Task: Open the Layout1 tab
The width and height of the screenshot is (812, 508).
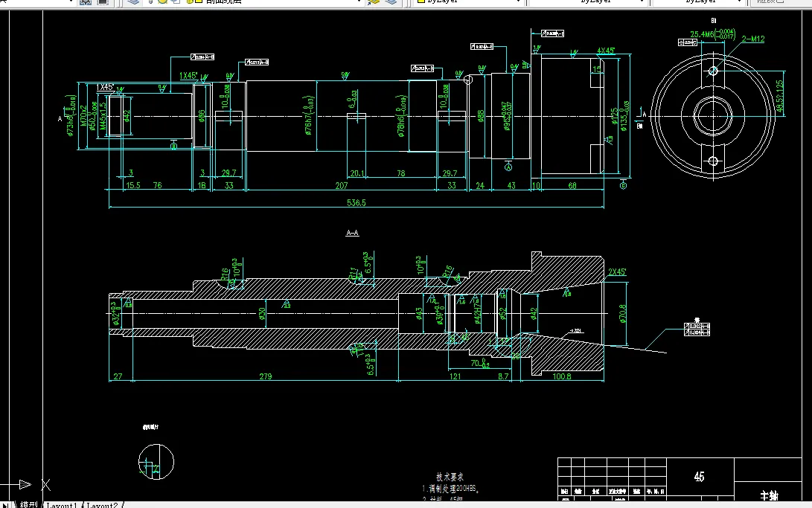Action: [x=62, y=505]
